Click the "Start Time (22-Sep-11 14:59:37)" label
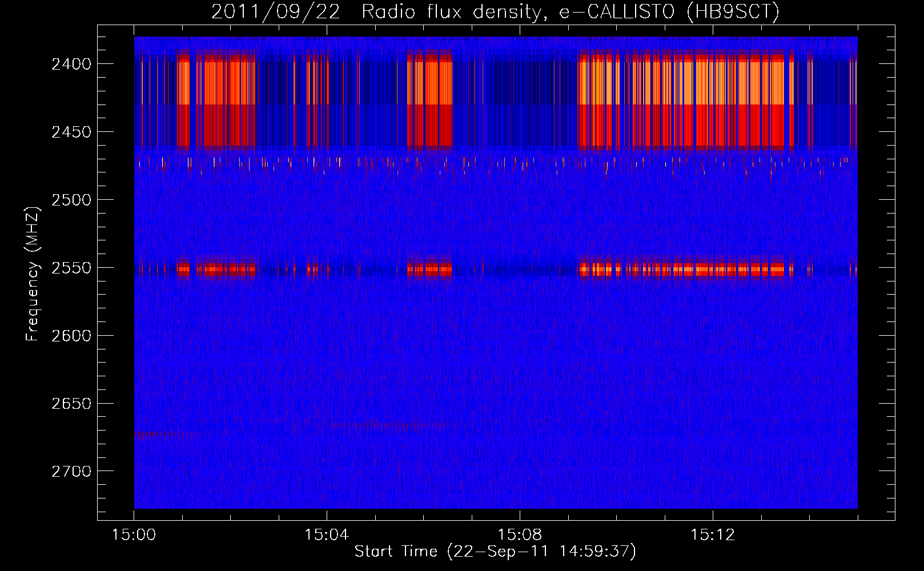Viewport: 924px width, 571px height. pos(495,552)
